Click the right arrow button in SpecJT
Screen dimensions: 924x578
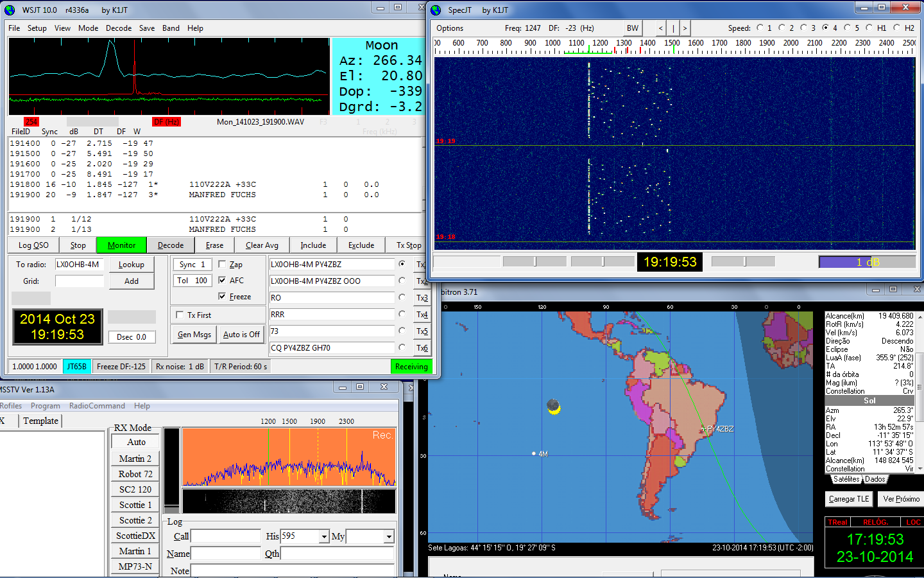[685, 28]
